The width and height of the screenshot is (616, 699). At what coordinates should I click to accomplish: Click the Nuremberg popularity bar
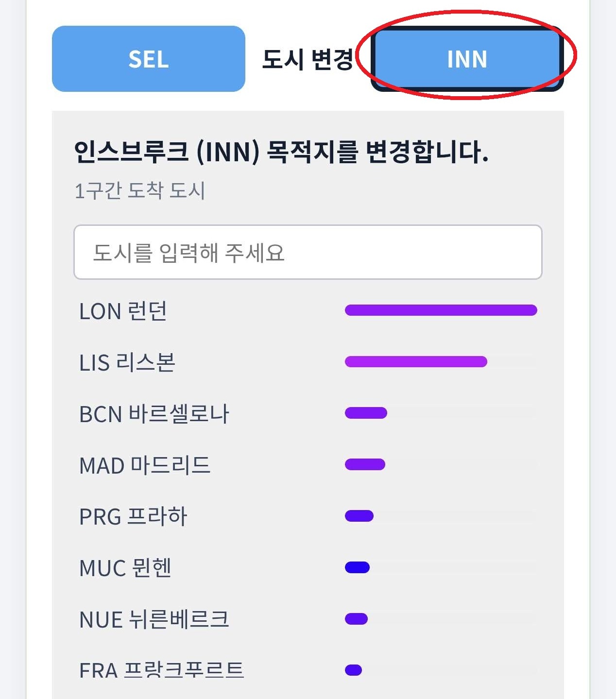tap(356, 619)
